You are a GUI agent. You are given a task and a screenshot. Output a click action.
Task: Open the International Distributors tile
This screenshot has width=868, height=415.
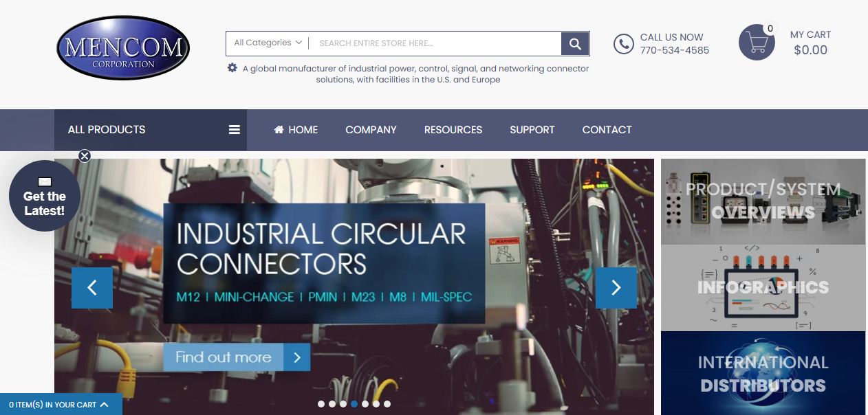pyautogui.click(x=763, y=373)
